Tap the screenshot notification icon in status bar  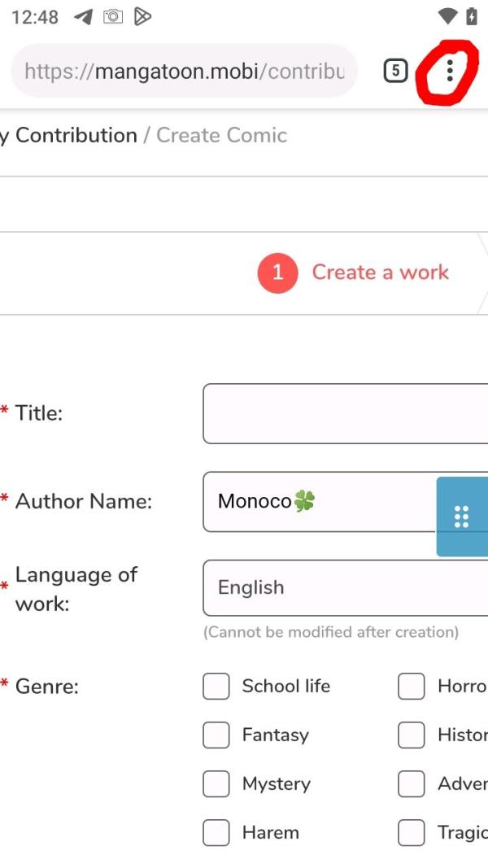click(113, 16)
